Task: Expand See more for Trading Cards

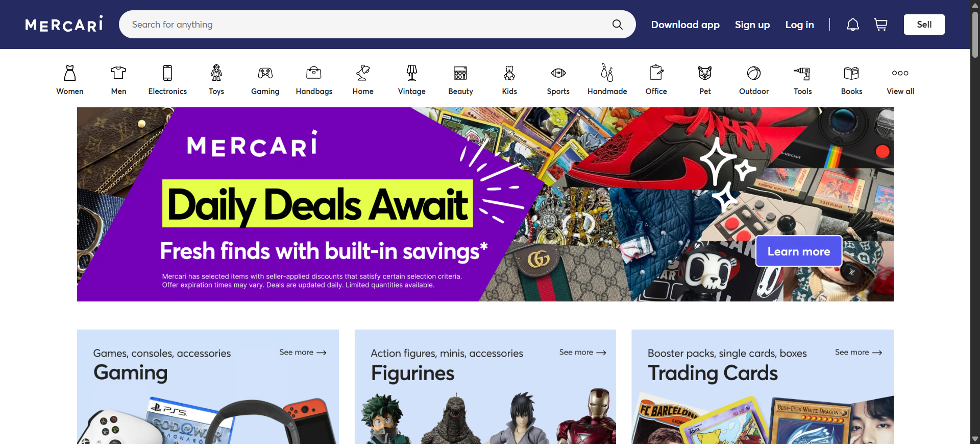Action: pyautogui.click(x=859, y=353)
